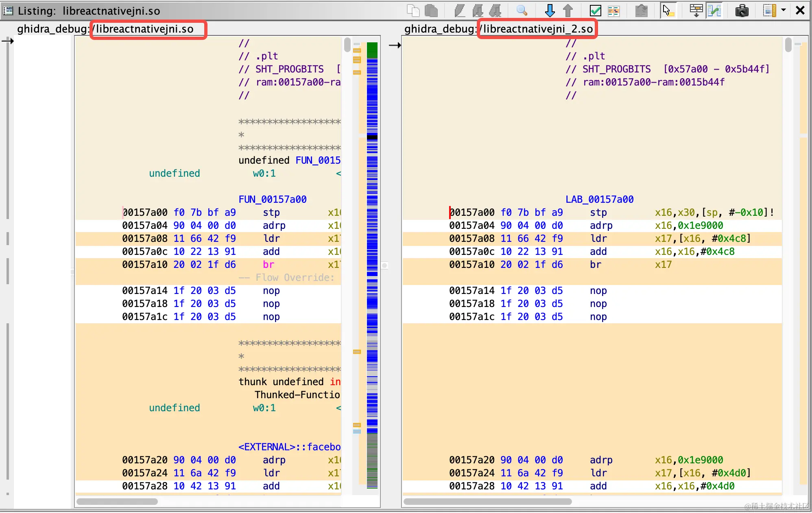Click Apply Differences and go to next icon

pyautogui.click(x=478, y=11)
